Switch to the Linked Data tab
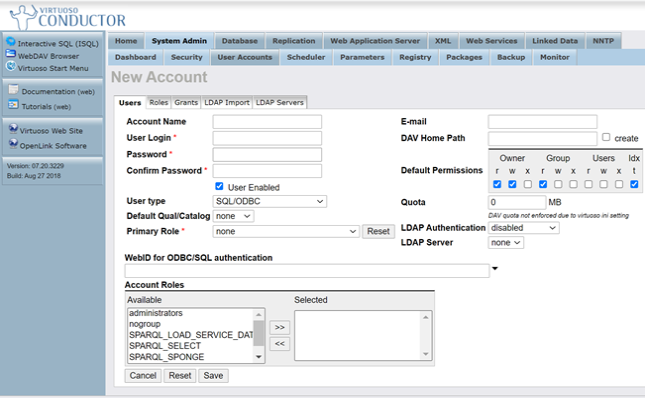The image size is (645, 398). [x=555, y=41]
